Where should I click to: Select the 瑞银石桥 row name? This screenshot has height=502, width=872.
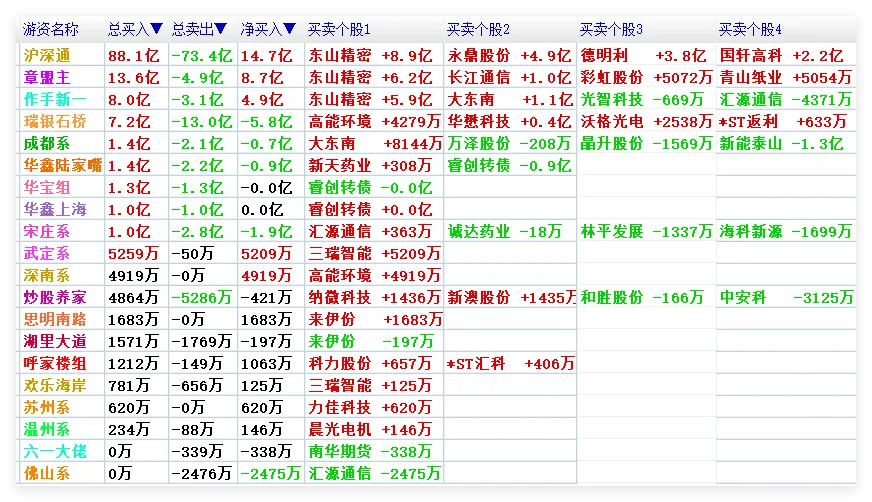coord(55,121)
